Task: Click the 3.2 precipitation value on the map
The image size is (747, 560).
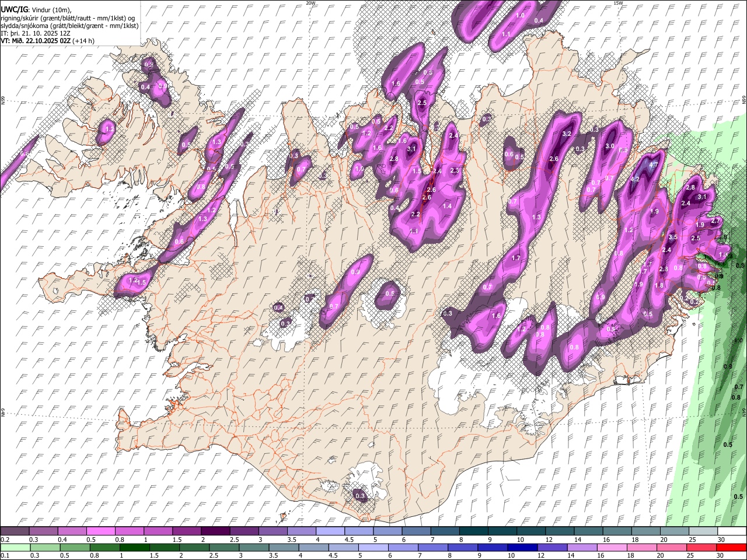Action: coord(566,134)
